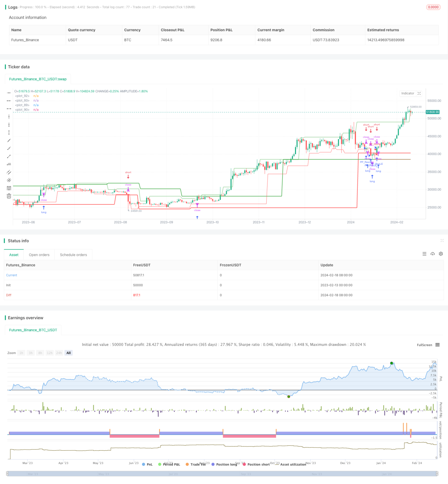Click the earnings chart navigator range slider

click(x=222, y=474)
